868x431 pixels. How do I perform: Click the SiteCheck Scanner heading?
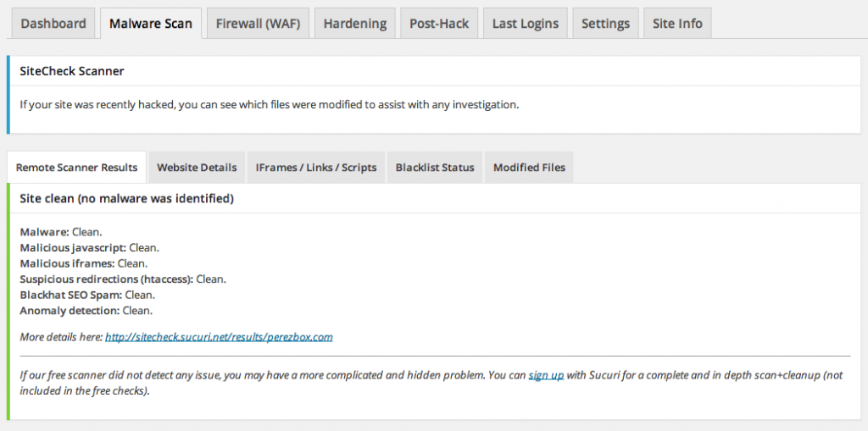[x=72, y=72]
